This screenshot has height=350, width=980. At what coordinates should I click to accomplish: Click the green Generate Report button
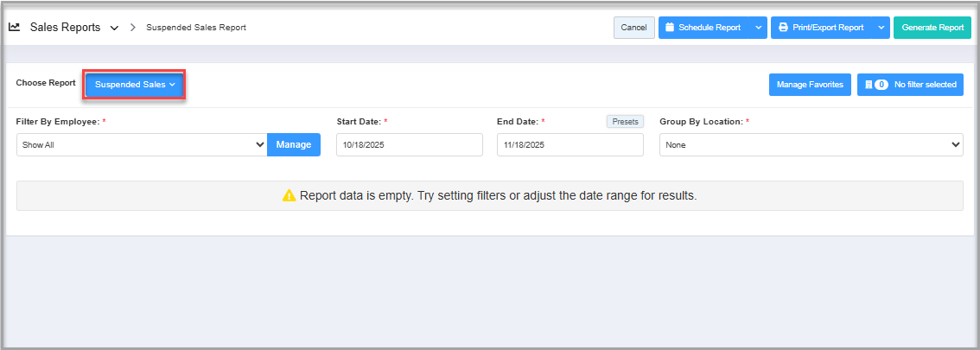coord(932,28)
